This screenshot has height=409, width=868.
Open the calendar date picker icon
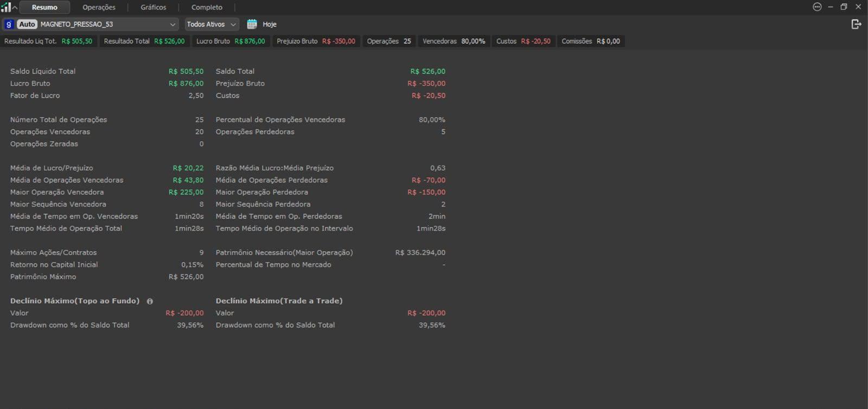(x=252, y=24)
